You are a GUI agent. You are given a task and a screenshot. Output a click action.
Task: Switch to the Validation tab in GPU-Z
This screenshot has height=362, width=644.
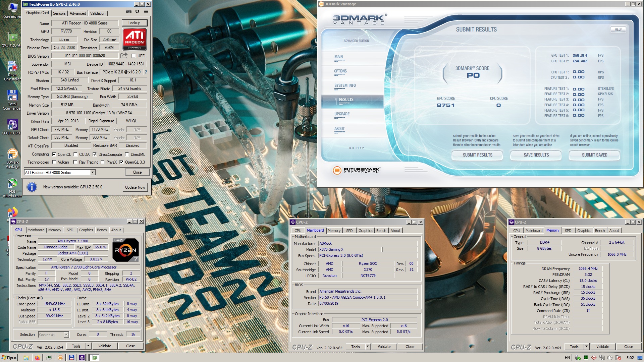[x=98, y=13]
